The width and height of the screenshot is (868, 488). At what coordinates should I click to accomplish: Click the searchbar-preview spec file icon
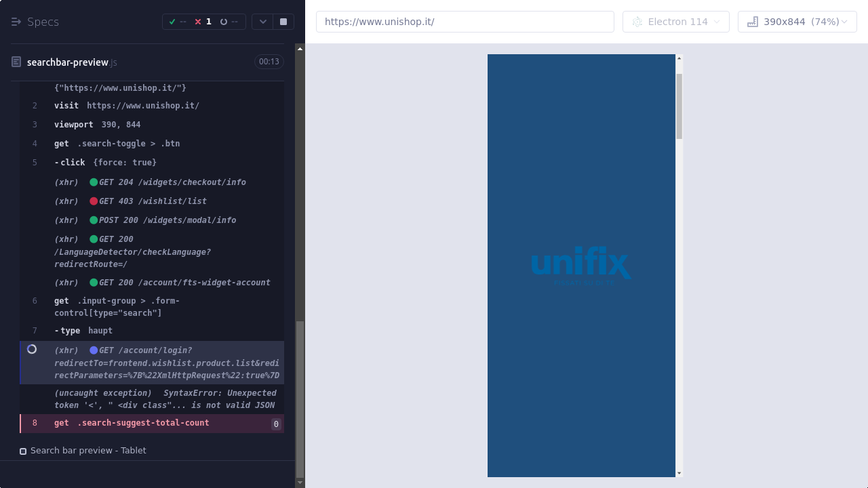click(x=16, y=62)
